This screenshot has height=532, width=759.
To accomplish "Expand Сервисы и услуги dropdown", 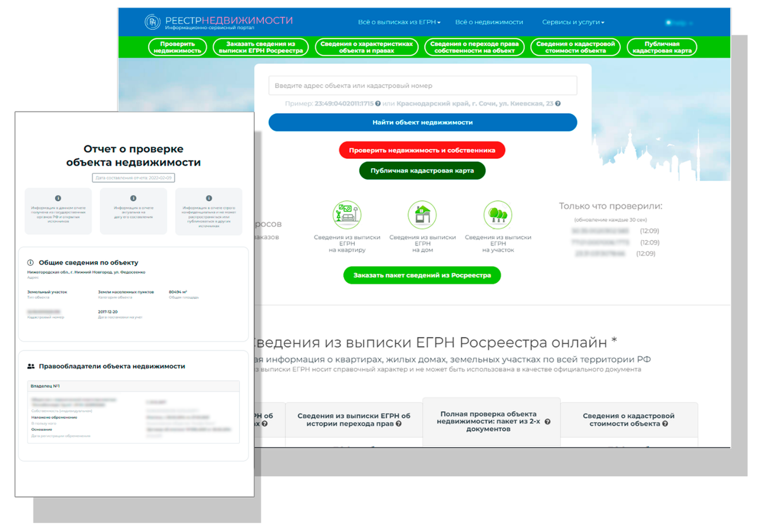I will click(x=573, y=22).
